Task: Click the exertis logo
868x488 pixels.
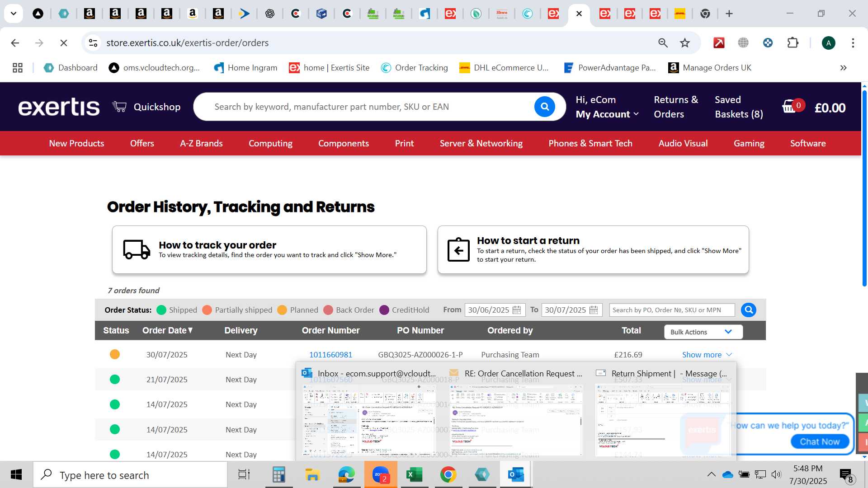Action: [59, 107]
